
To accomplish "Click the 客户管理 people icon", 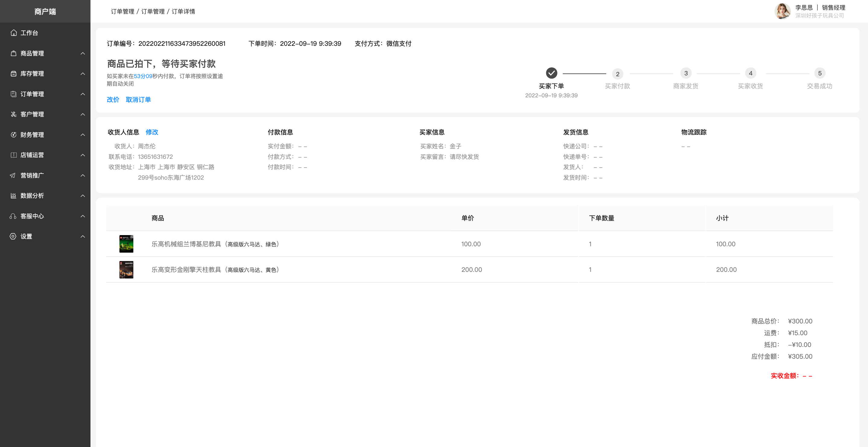I will tap(14, 114).
